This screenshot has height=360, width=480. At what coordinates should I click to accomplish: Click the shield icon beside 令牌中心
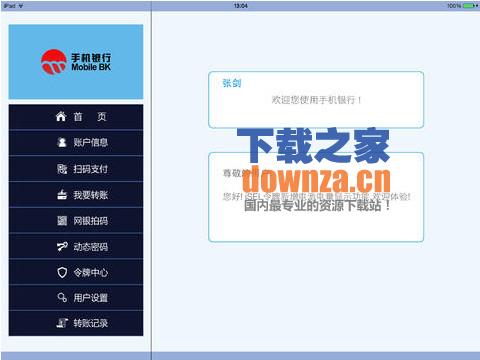pyautogui.click(x=62, y=272)
